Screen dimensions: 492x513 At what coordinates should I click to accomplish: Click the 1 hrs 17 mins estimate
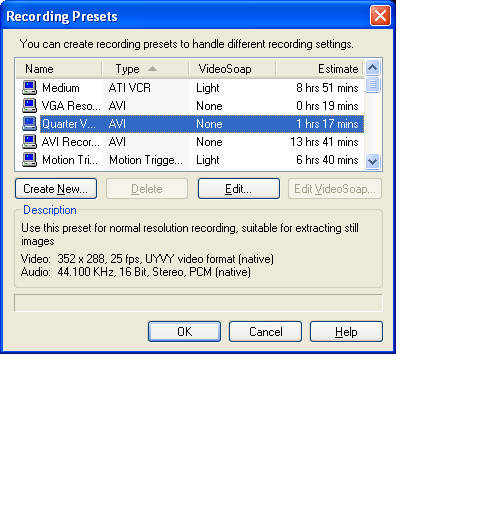[x=327, y=124]
